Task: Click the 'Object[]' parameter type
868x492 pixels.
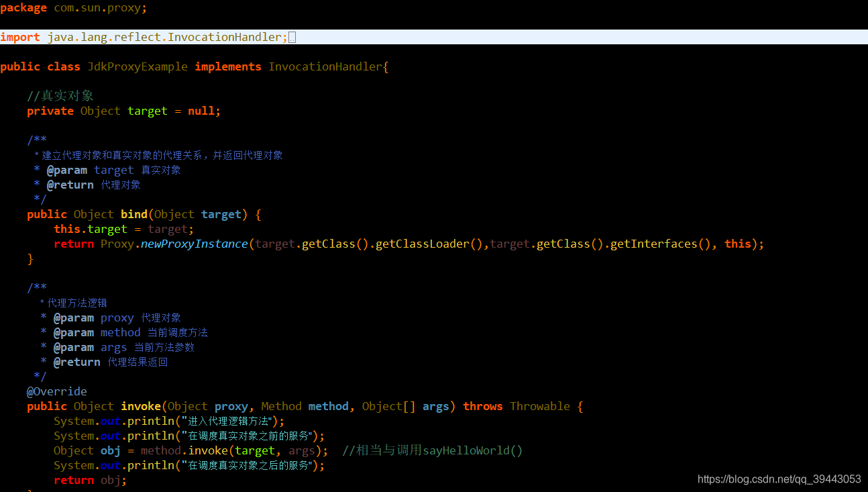Action: pyautogui.click(x=389, y=406)
